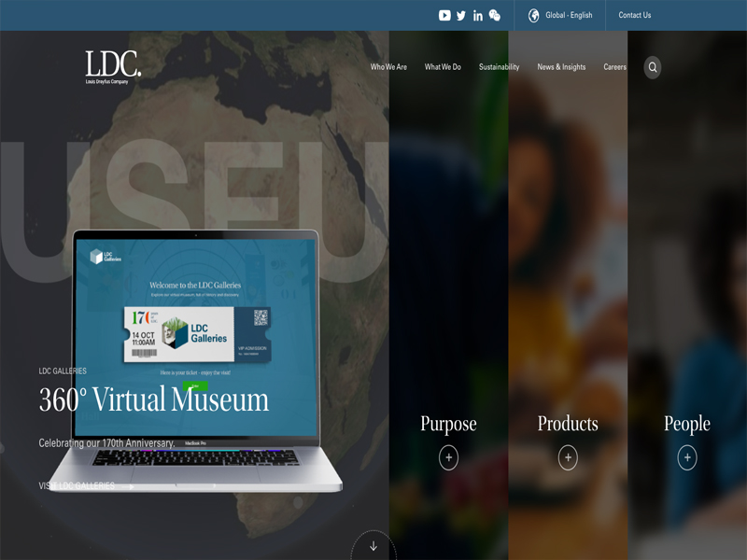Click the laptop LDC Galleries ticket image
The height and width of the screenshot is (560, 747).
pyautogui.click(x=197, y=334)
